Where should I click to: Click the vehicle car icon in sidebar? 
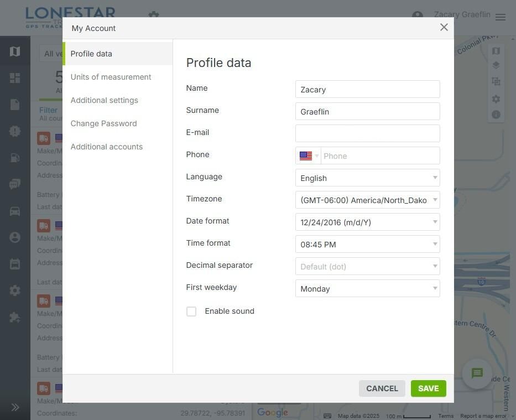coord(15,211)
